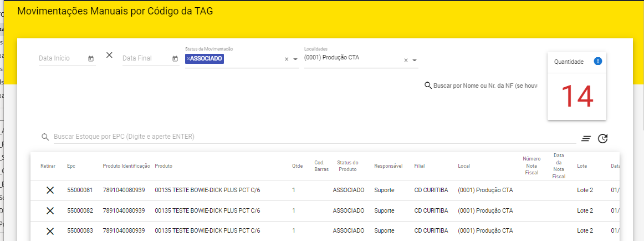Click the filter list lines icon
This screenshot has width=644, height=241.
(x=586, y=139)
